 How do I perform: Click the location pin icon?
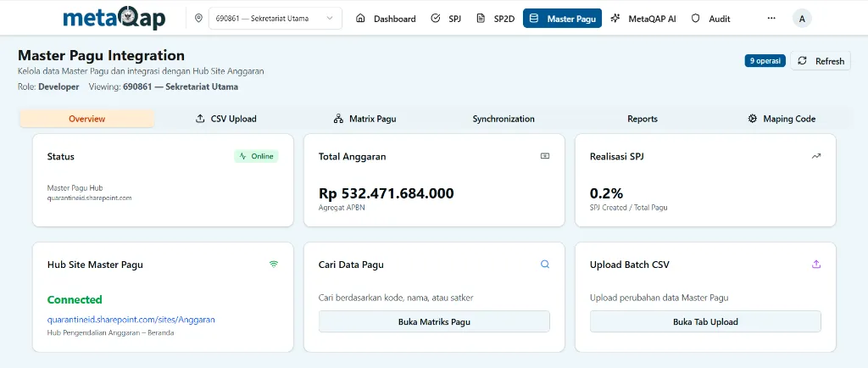(198, 19)
